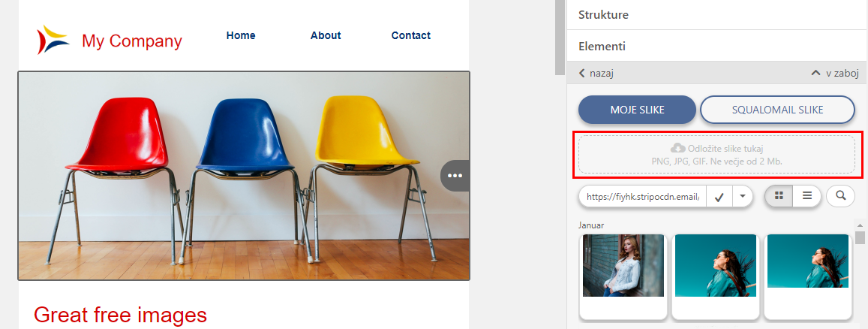
Task: Open the Home menu link
Action: coord(241,35)
